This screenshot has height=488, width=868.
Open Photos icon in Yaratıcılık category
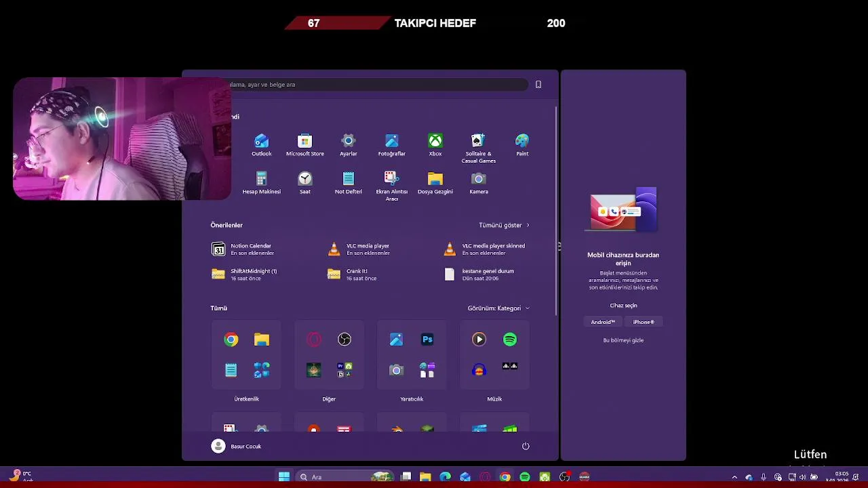coord(397,340)
